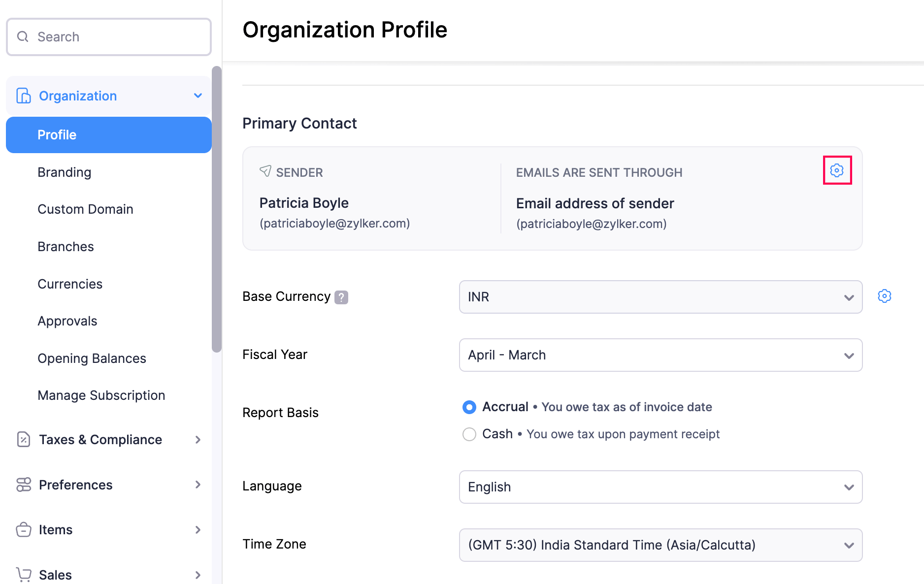
Task: Open Manage Subscription in sidebar
Action: coord(101,395)
